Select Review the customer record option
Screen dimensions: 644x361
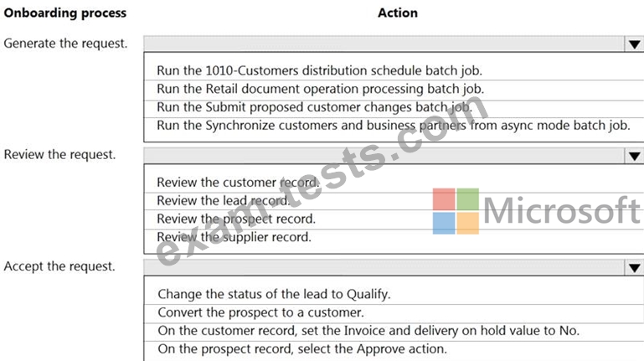[238, 182]
